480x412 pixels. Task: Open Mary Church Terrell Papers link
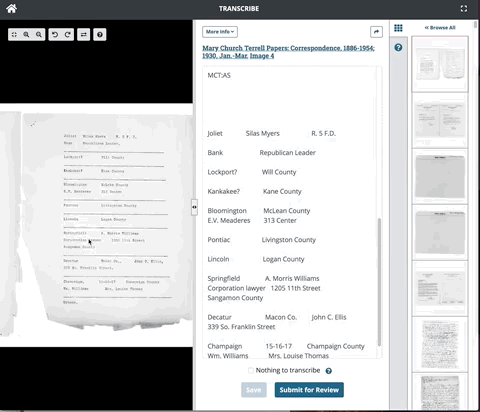coord(288,52)
